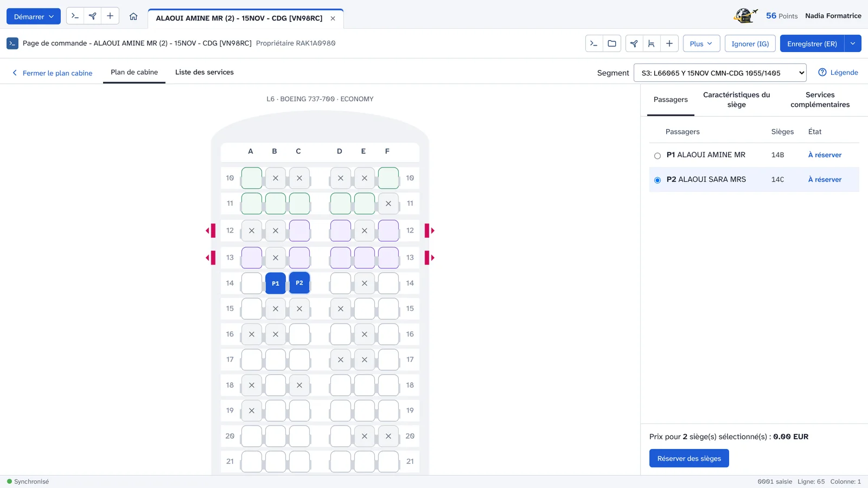Select free seat 14A
Viewport: 868px width, 488px height.
[252, 283]
